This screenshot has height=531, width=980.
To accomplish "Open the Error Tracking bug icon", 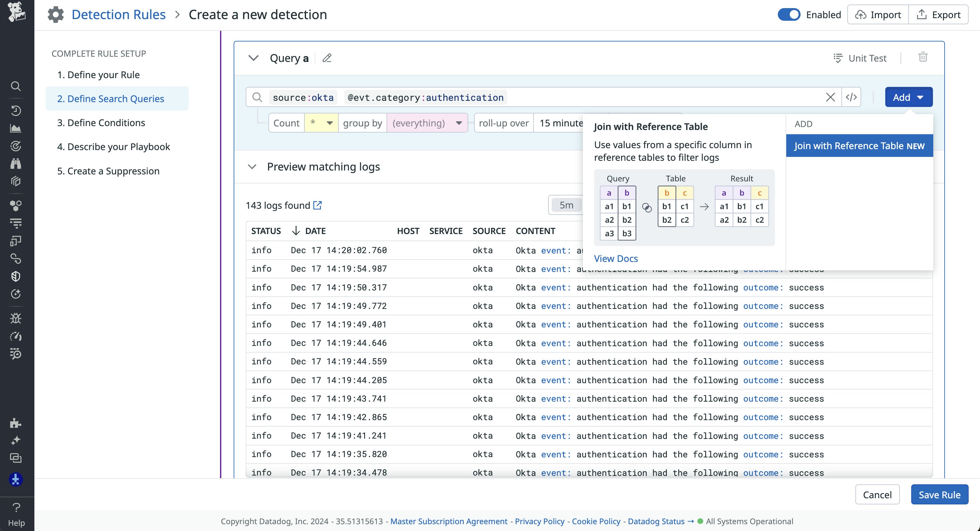I will pyautogui.click(x=16, y=318).
